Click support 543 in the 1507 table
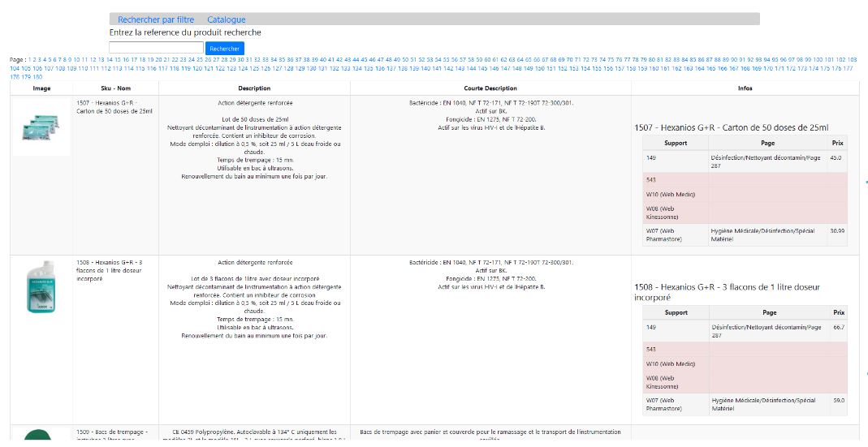 [651, 180]
